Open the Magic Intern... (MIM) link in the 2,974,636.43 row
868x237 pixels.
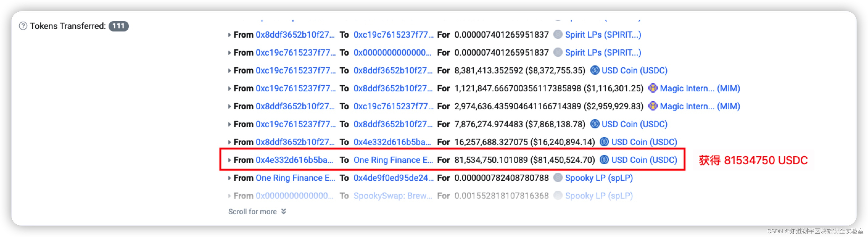[x=700, y=106]
